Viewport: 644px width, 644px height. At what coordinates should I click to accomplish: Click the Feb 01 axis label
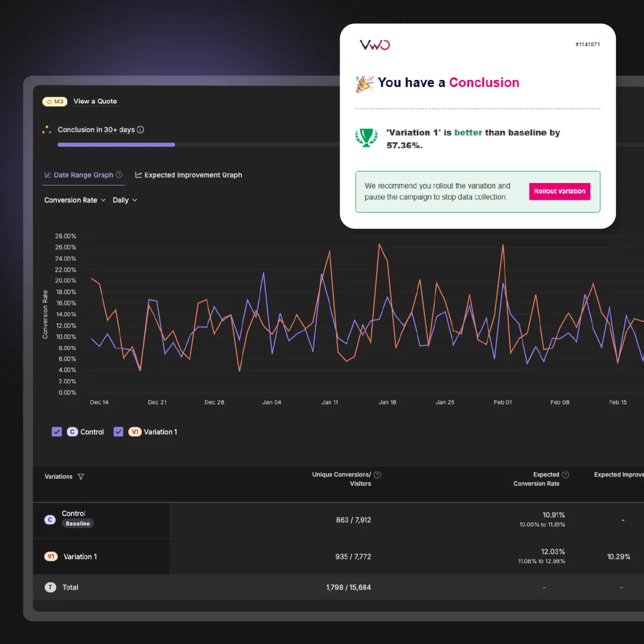(x=503, y=402)
